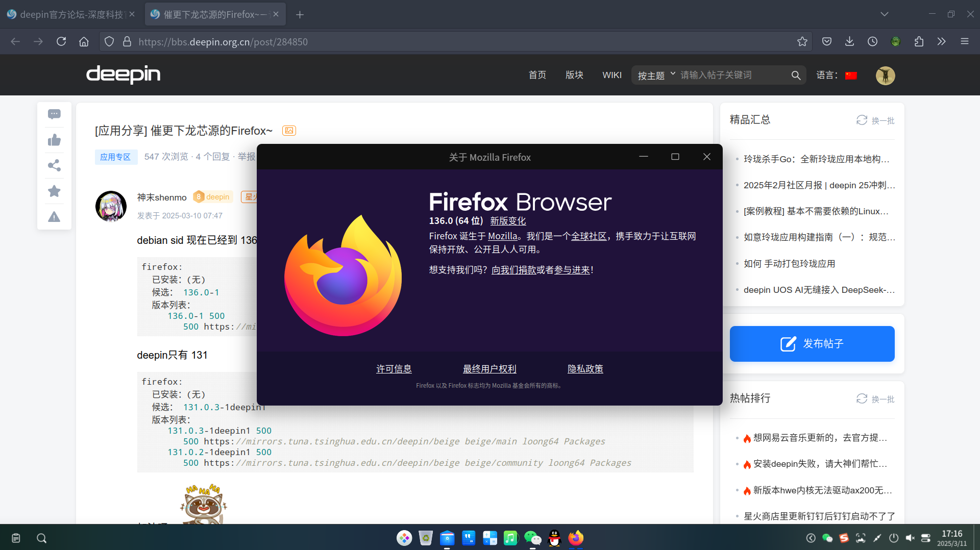Change language via the flag selector
Screen dimensions: 980x550
[851, 76]
